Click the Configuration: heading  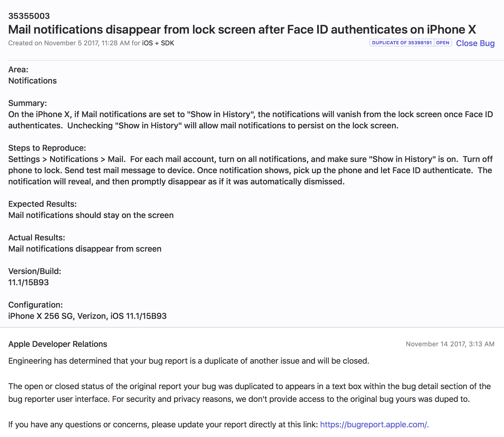pyautogui.click(x=35, y=305)
